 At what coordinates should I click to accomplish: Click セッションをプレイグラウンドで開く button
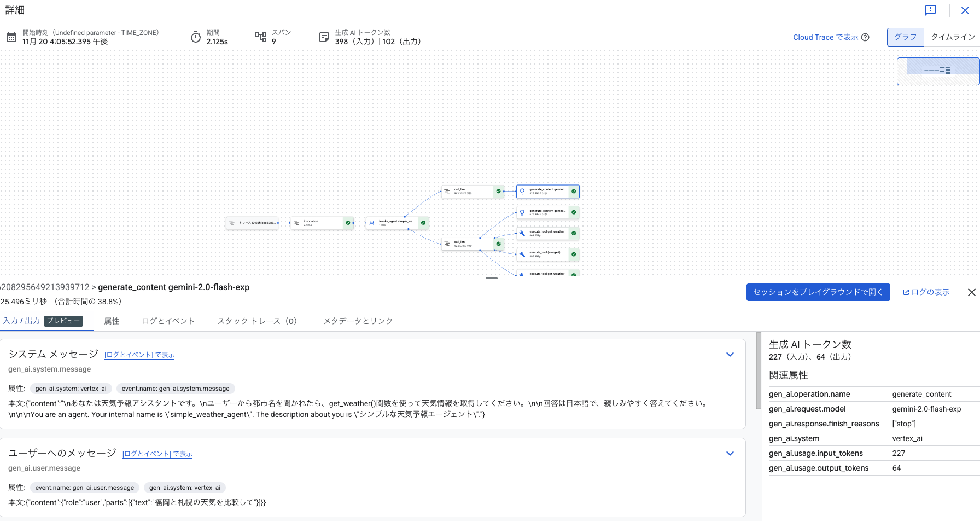[818, 292]
